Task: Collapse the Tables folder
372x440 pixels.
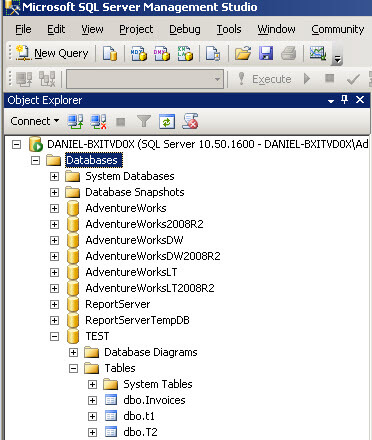Action: click(73, 368)
